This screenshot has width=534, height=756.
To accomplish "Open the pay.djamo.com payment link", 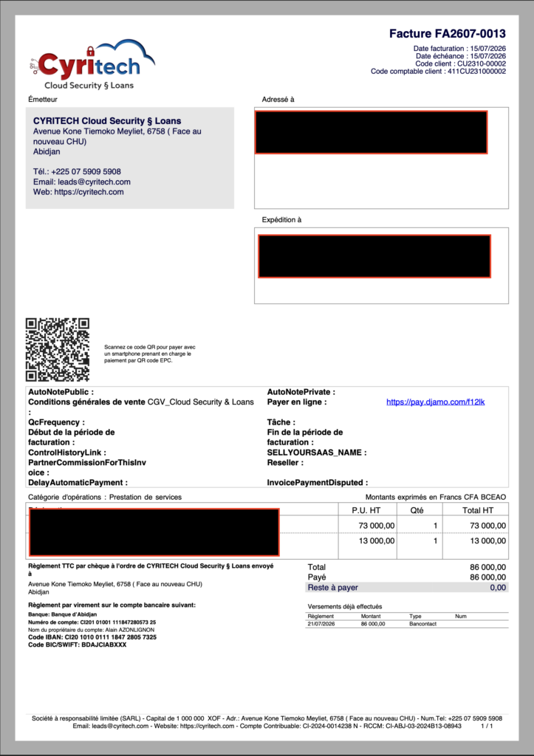I will pos(436,402).
